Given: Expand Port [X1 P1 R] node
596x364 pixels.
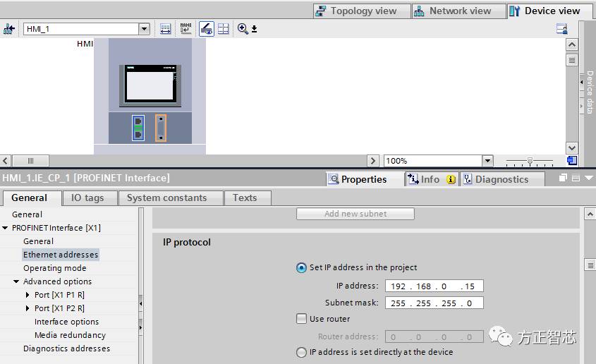Looking at the screenshot, I should 28,295.
